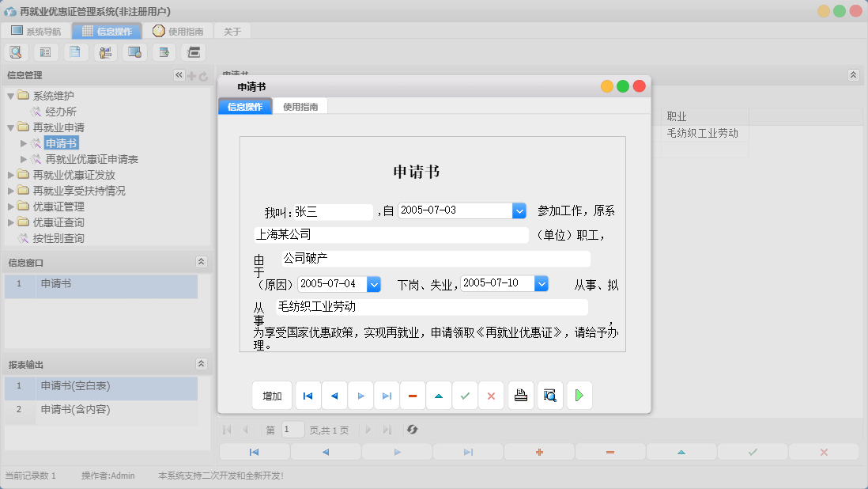Collapse the 报表输出 panel
This screenshot has width=868, height=489.
[202, 364]
